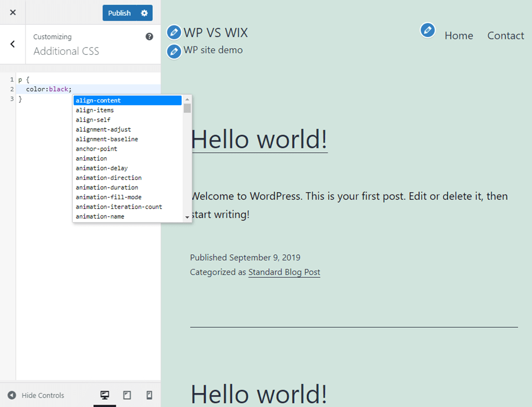Select align-items autocomplete suggestion
Viewport: 532px width, 407px height.
point(127,110)
